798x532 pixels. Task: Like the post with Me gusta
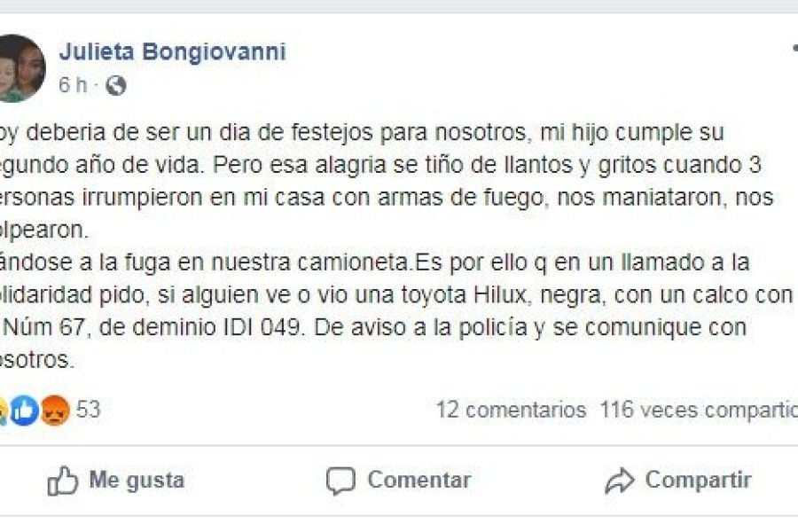tap(115, 481)
